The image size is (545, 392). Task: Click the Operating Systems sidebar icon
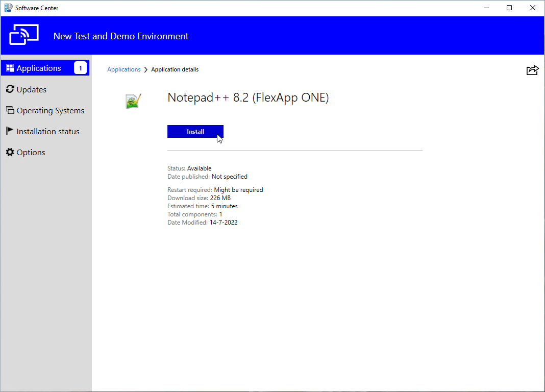tap(10, 110)
